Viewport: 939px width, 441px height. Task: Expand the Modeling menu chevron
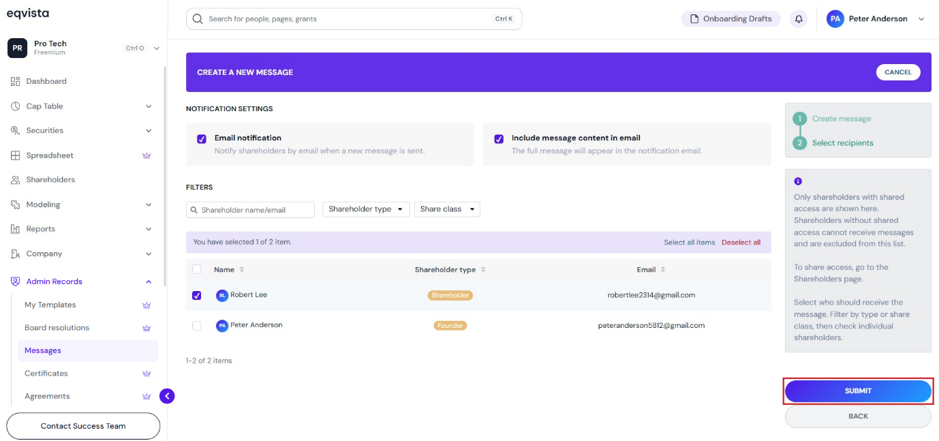point(149,204)
